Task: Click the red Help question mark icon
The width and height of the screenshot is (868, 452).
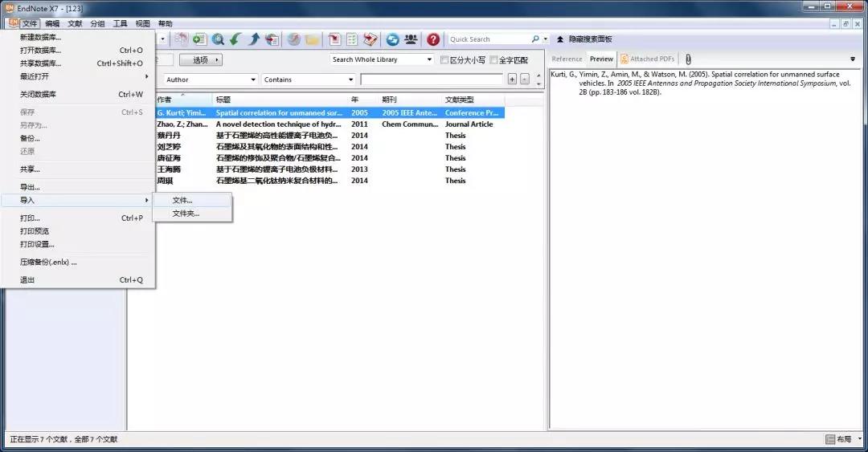Action: tap(433, 39)
